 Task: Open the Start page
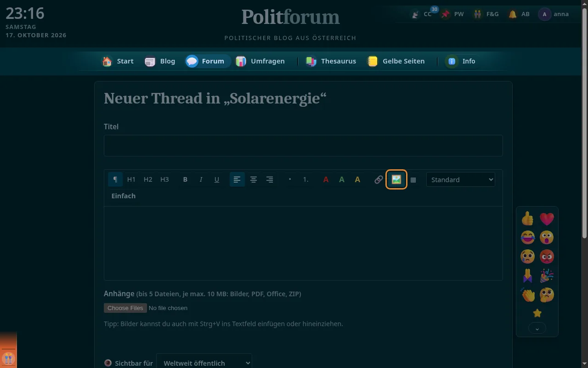(x=118, y=61)
